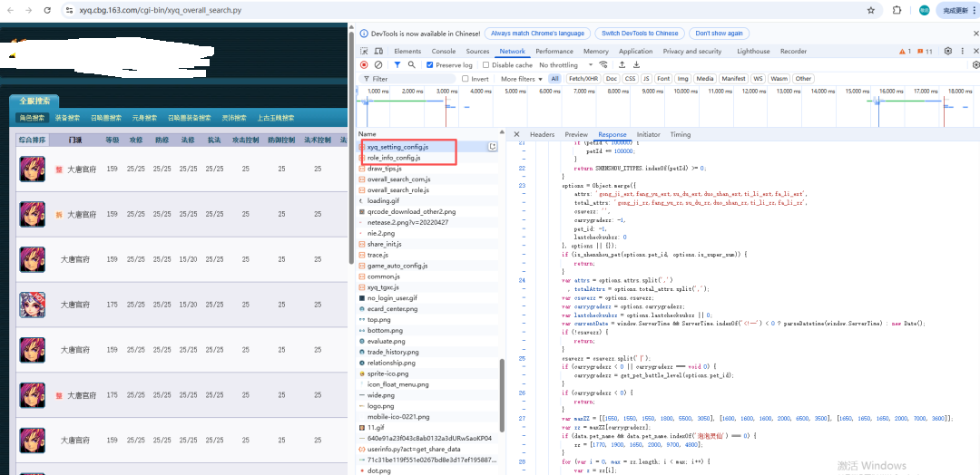Toggle the Preserve log checkbox
This screenshot has height=475, width=980.
pyautogui.click(x=430, y=65)
